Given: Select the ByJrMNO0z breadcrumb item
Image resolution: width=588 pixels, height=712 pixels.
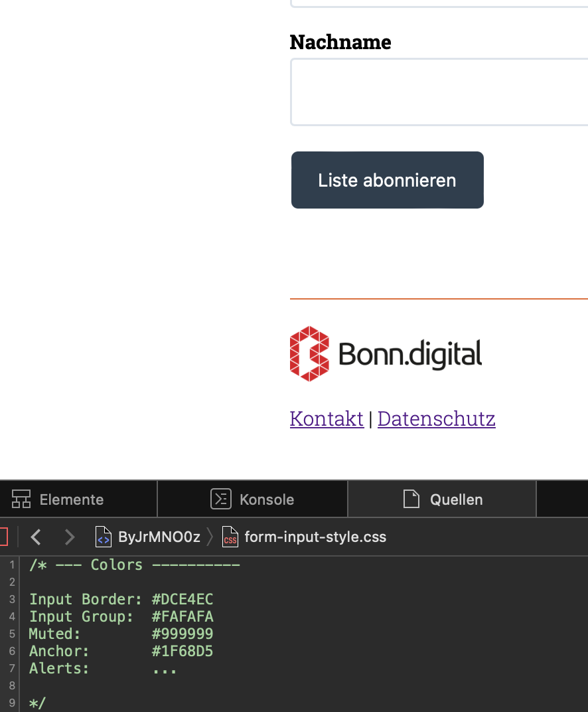Looking at the screenshot, I should (x=148, y=537).
